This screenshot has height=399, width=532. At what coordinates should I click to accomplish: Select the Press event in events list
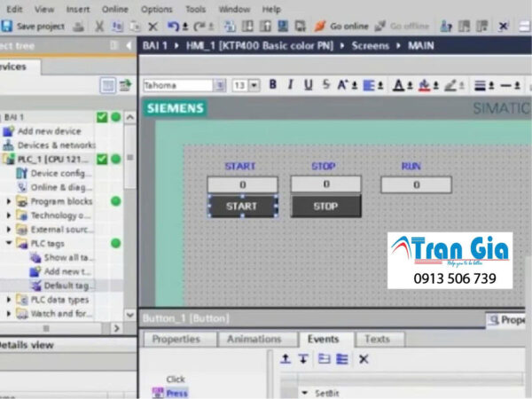(176, 392)
